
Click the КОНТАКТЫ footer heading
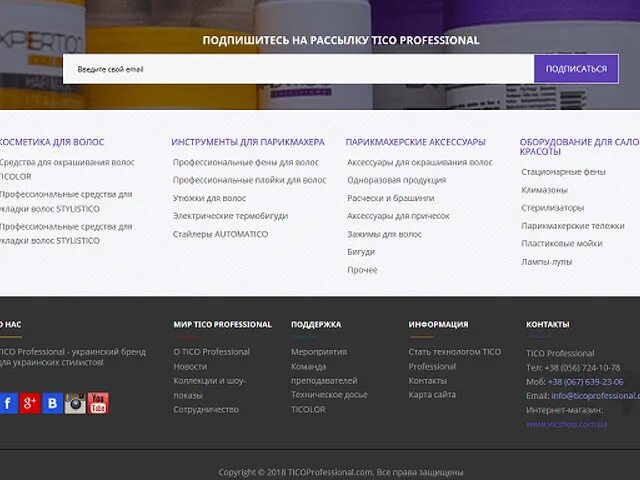click(x=547, y=324)
